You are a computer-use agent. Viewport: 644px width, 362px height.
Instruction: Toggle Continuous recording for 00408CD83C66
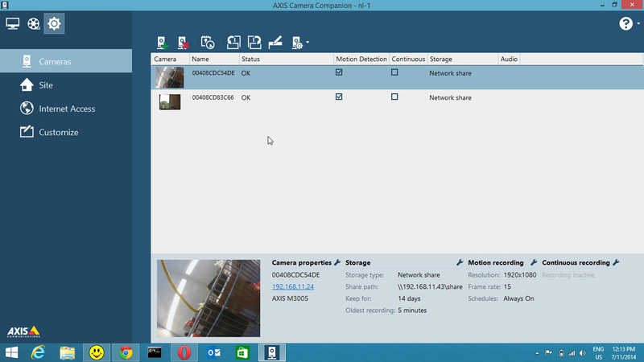pos(394,97)
